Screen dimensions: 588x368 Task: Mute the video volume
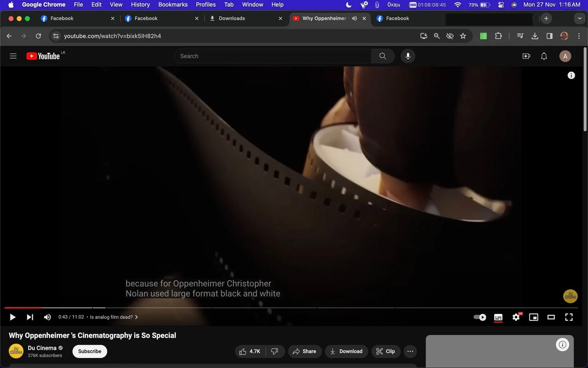coord(47,317)
